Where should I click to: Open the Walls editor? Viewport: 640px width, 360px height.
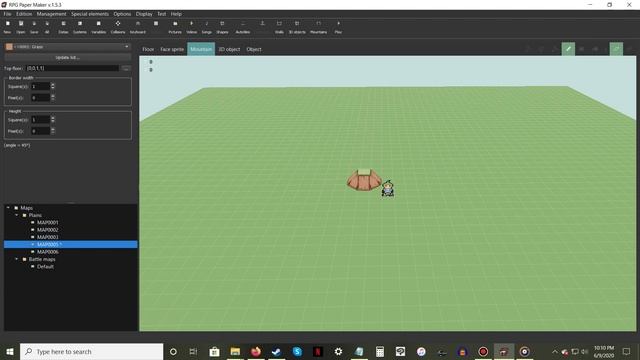[279, 27]
